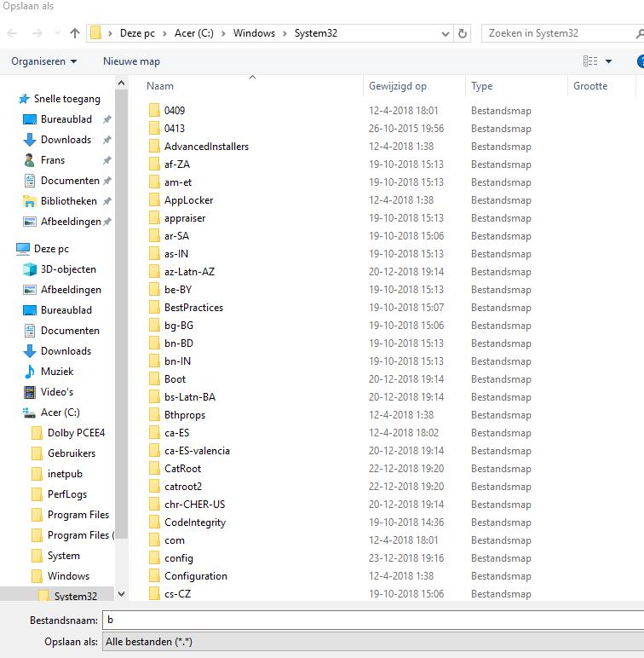Image resolution: width=644 pixels, height=658 pixels.
Task: Open 'inetpub' folder in the tree
Action: [65, 474]
